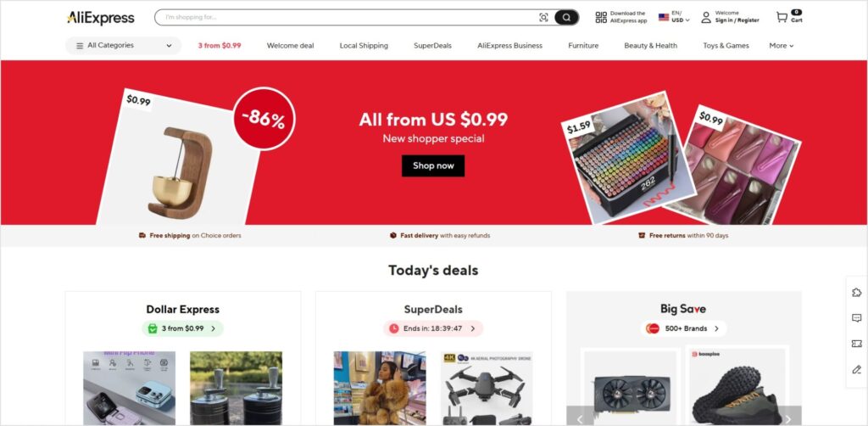Click the black search magnifier button
Viewport: 868px width, 426px height.
point(566,17)
